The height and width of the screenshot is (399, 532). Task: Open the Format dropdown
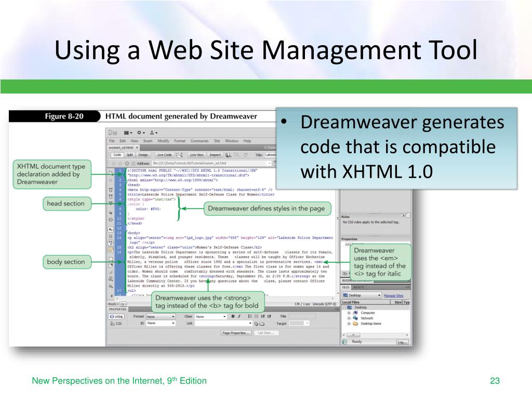[x=161, y=316]
